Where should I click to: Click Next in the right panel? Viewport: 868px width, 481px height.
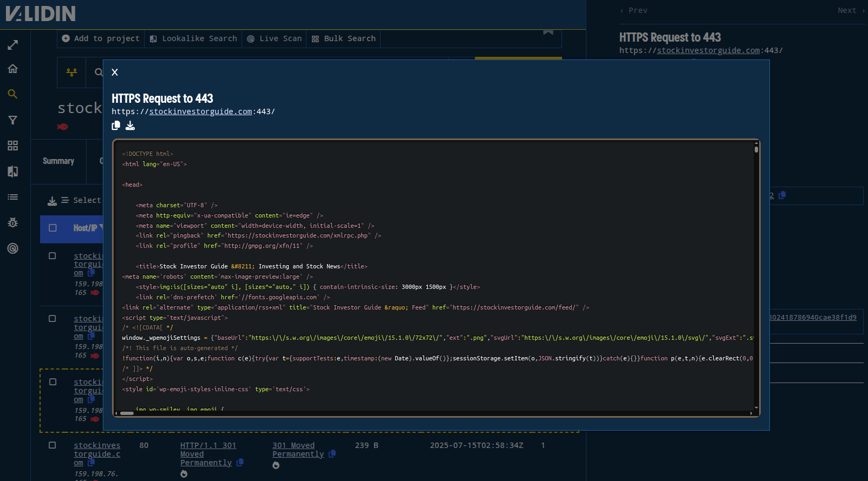(x=851, y=10)
